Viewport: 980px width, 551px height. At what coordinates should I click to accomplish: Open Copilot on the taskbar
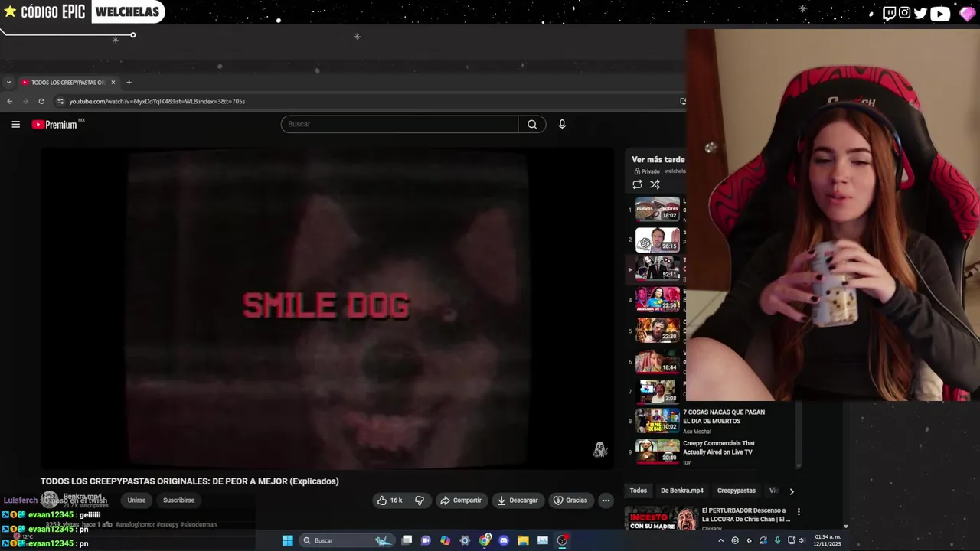pos(445,540)
